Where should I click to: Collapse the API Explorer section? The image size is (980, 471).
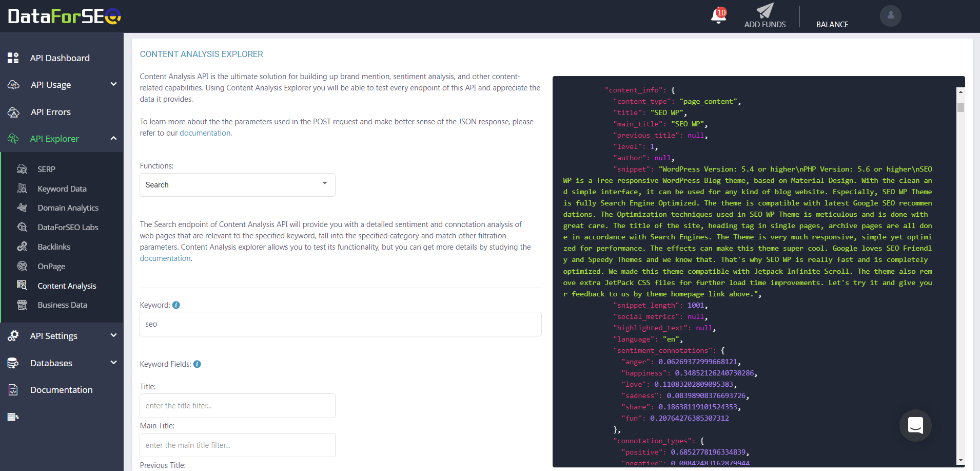tap(62, 139)
